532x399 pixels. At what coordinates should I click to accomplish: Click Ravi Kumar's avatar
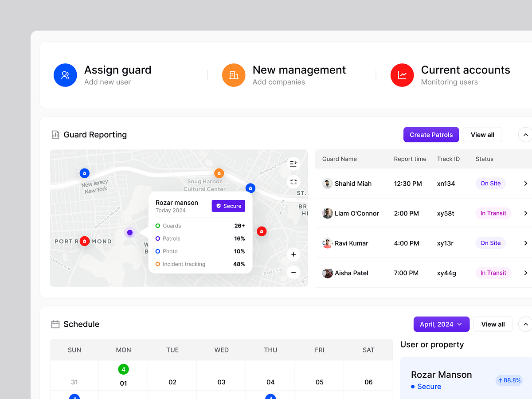coord(328,243)
